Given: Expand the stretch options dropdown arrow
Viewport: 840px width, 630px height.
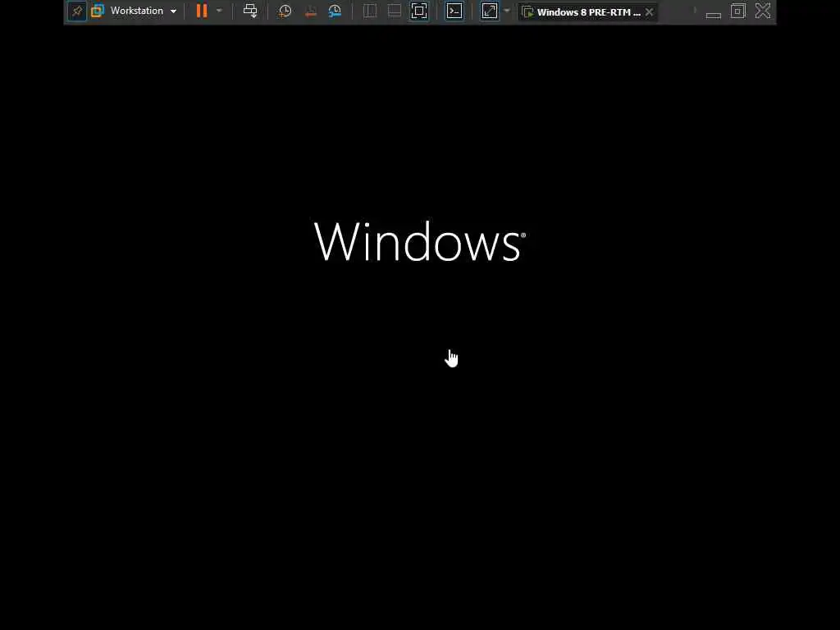Looking at the screenshot, I should click(x=507, y=11).
